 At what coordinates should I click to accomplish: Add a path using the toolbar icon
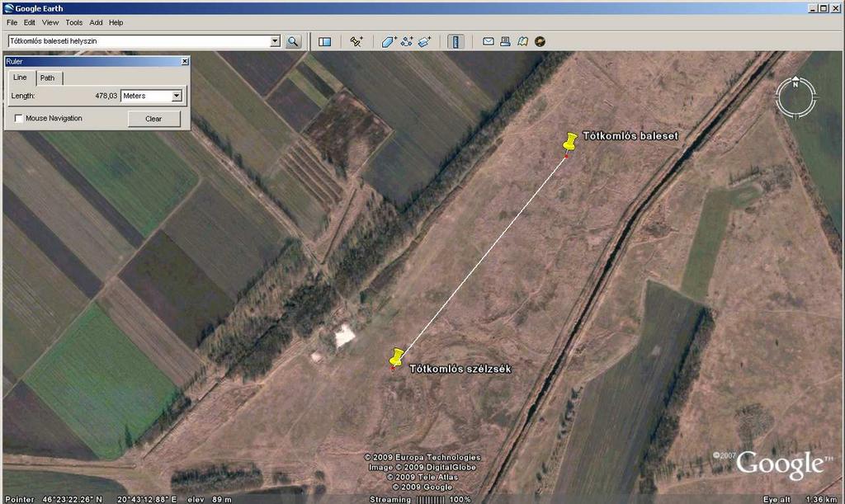point(407,41)
